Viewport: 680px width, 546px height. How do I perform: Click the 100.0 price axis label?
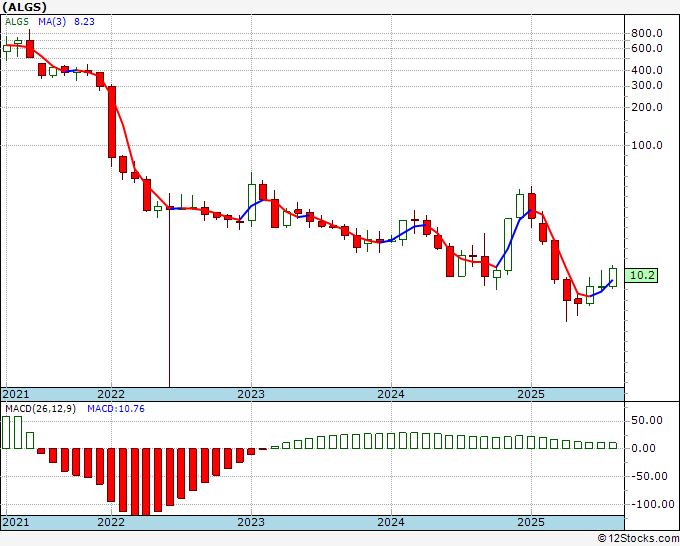(647, 145)
